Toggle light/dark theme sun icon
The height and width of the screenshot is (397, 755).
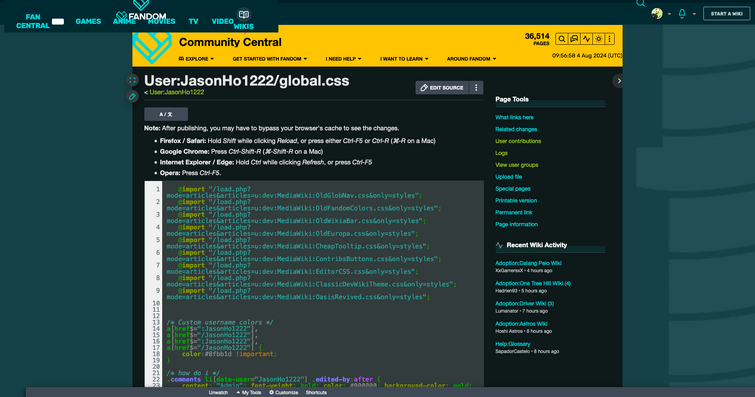point(599,39)
